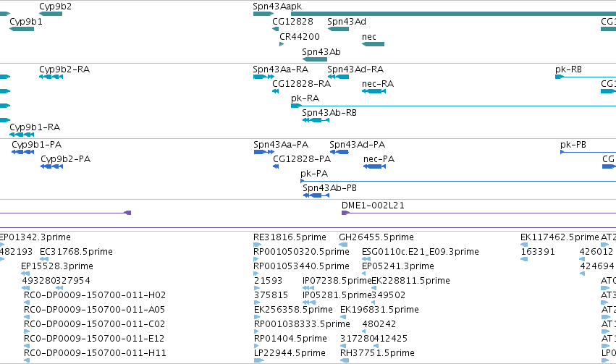Click the RC0-DP0009-150700-011-H02 EST label
Image resolution: width=616 pixels, height=364 pixels.
[x=95, y=295]
